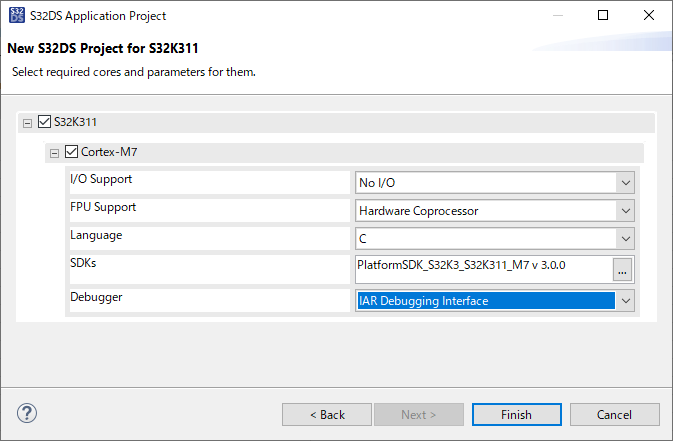Toggle the S32K311 checkbox

(44, 122)
